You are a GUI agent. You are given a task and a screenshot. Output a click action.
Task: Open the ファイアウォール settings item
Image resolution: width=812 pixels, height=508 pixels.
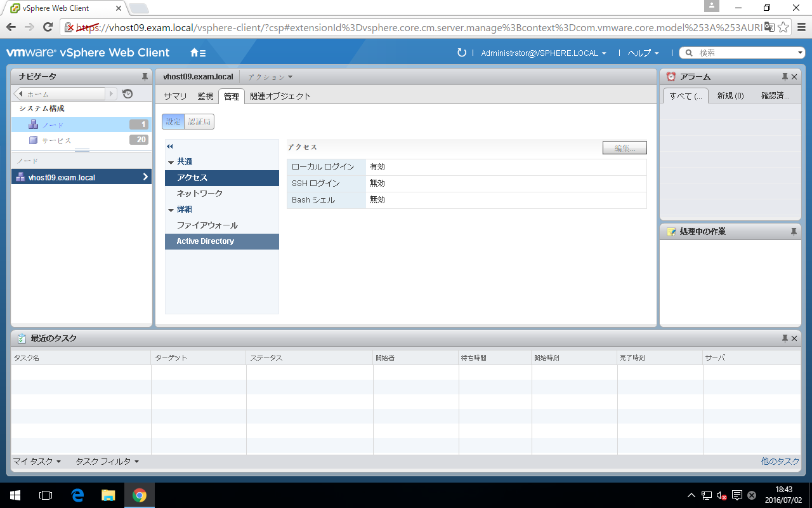click(222, 225)
